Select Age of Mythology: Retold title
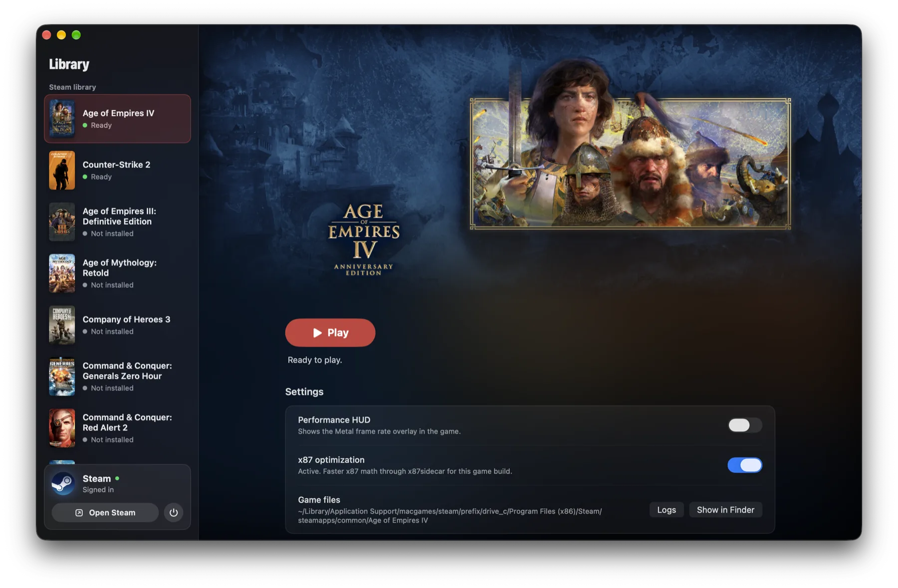Image resolution: width=898 pixels, height=588 pixels. (120, 268)
